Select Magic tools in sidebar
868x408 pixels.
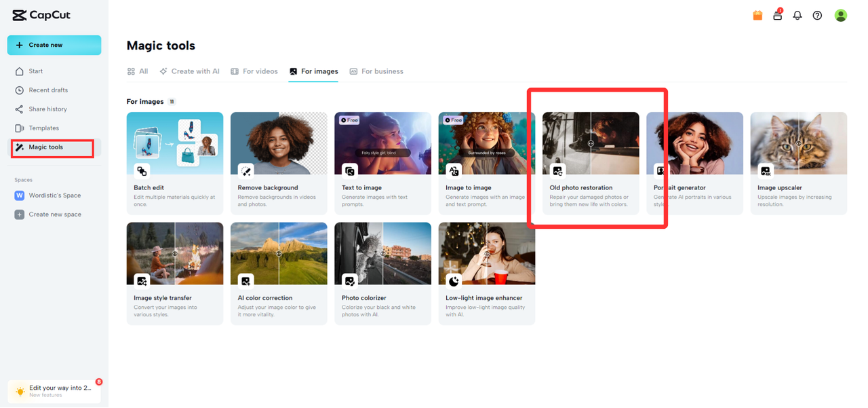point(54,147)
